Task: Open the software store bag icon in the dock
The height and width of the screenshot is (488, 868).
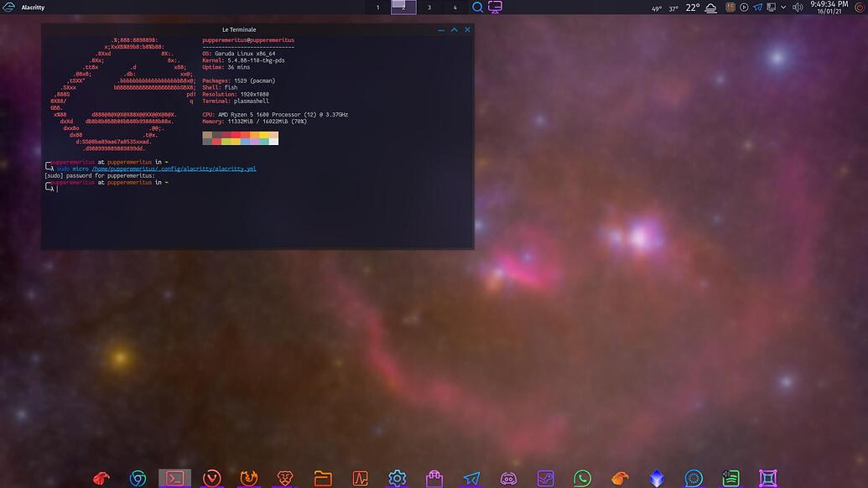Action: click(x=434, y=478)
